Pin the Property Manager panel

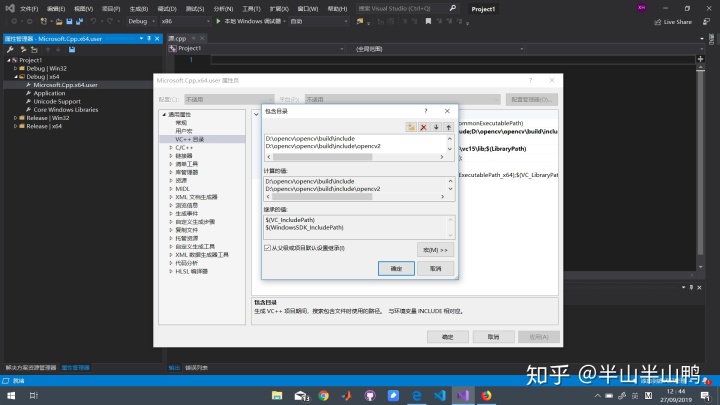click(x=149, y=39)
